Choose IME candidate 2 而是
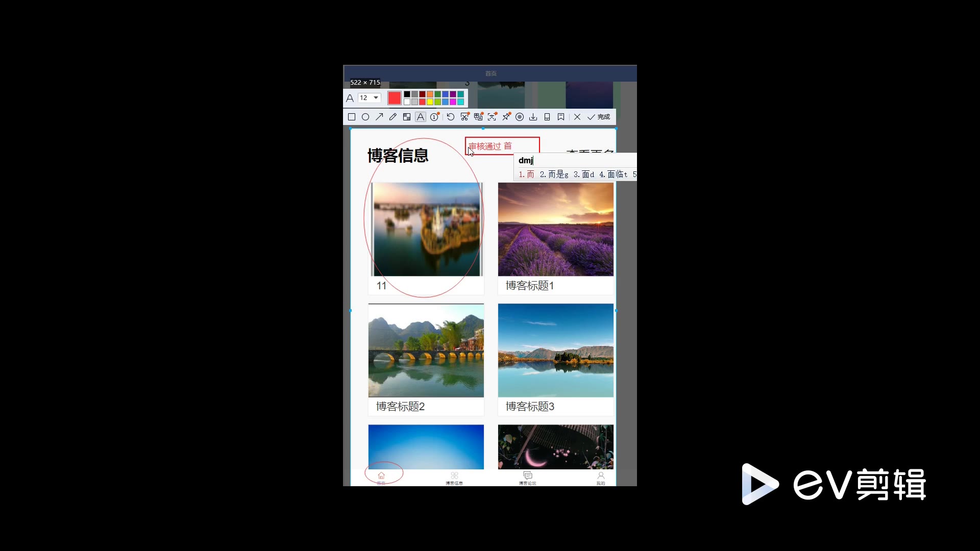 click(554, 174)
